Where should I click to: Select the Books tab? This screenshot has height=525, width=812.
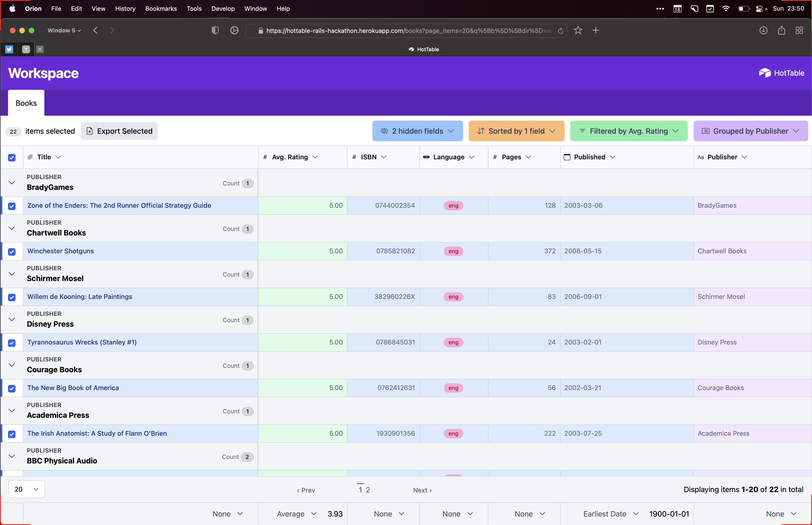26,103
